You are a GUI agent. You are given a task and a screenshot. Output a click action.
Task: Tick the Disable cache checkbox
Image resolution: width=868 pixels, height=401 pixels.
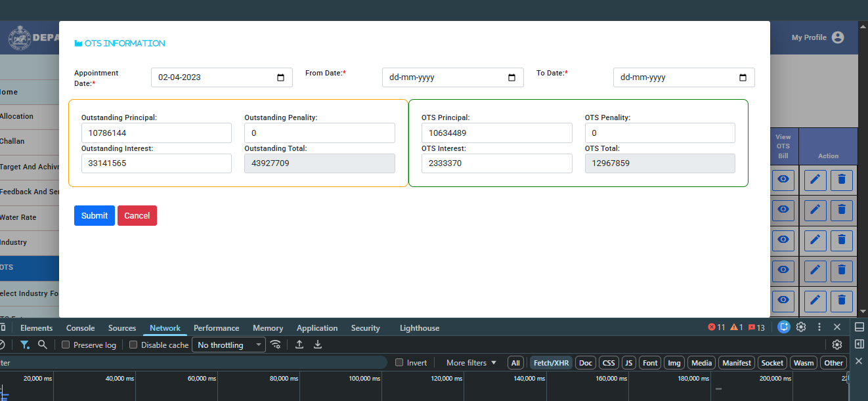133,345
